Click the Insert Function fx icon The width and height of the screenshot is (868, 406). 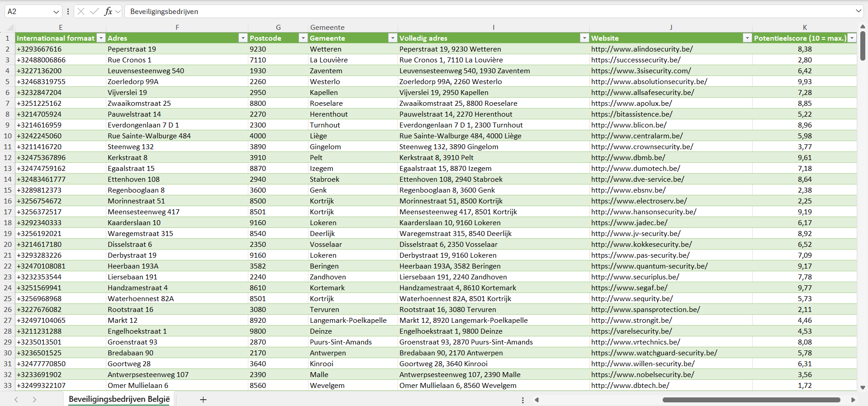(x=108, y=11)
